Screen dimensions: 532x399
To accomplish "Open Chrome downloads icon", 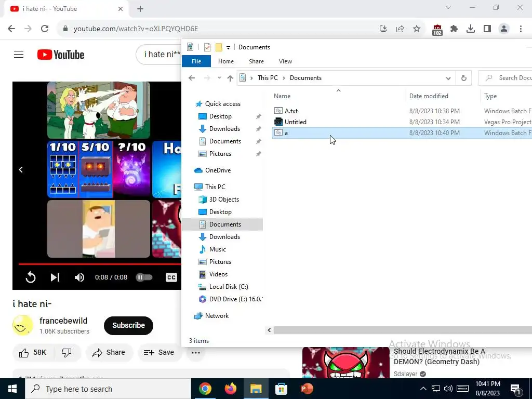I will tap(471, 29).
